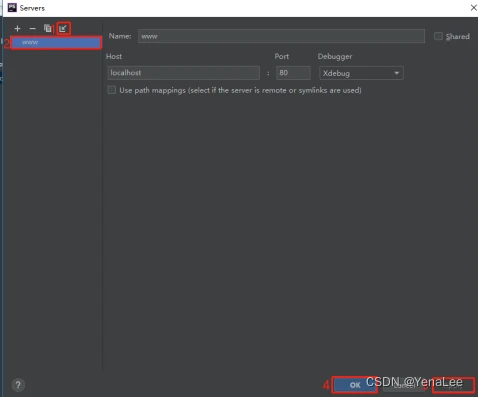Viewport: 479px width, 397px height.
Task: Click the Debugger label above the combo box
Action: [x=335, y=56]
